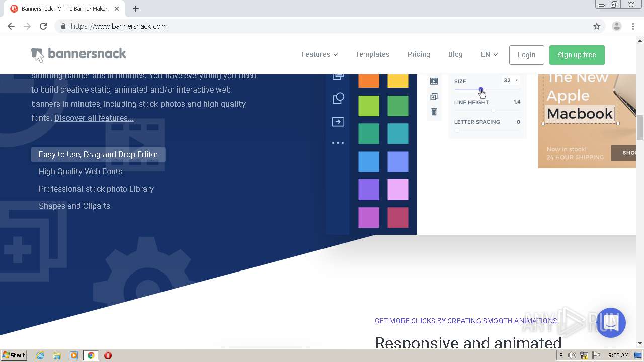
Task: Click the arrow-in-box icon in editor sidebar
Action: (x=338, y=122)
